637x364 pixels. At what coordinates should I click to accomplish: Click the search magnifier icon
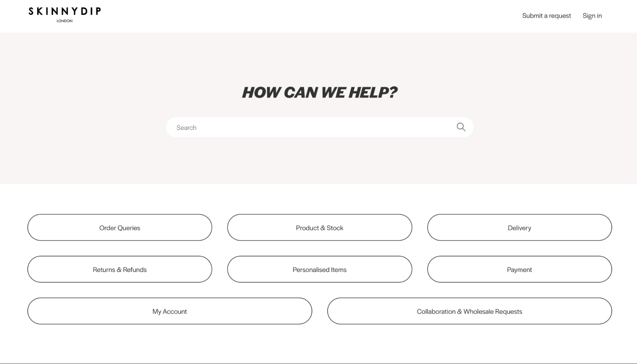[x=461, y=127]
